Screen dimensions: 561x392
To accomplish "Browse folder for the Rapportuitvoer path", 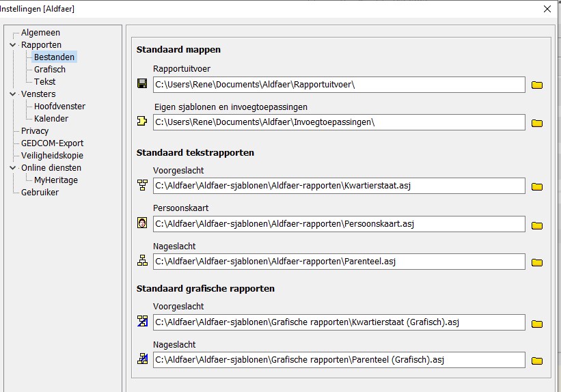I will [537, 85].
